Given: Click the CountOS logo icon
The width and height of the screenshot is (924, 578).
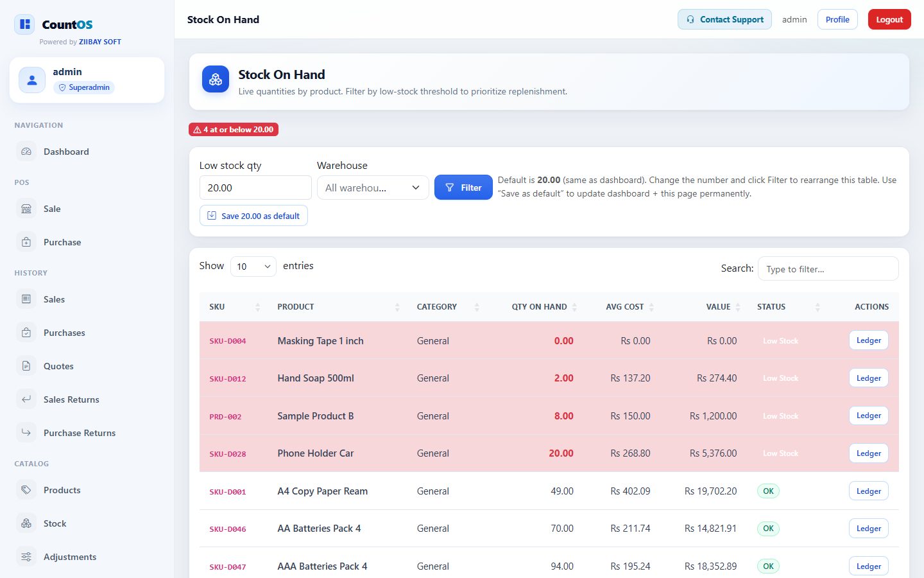Looking at the screenshot, I should [25, 24].
